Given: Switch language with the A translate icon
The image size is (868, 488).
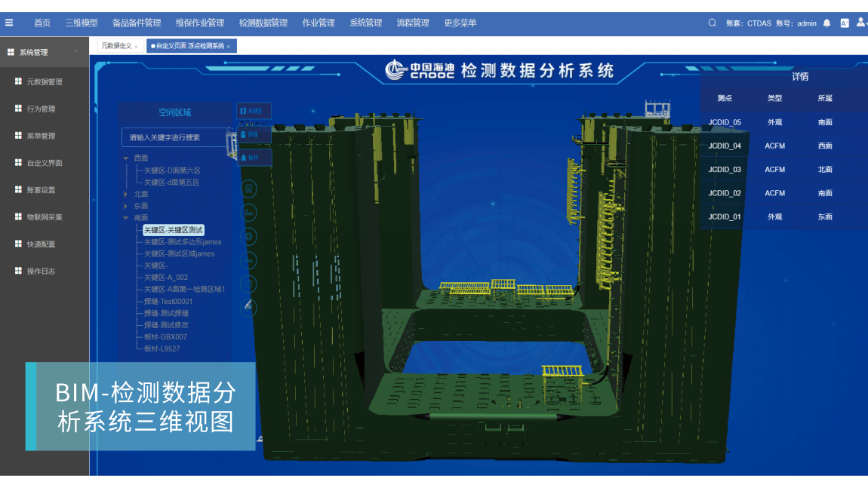Looking at the screenshot, I should [844, 23].
